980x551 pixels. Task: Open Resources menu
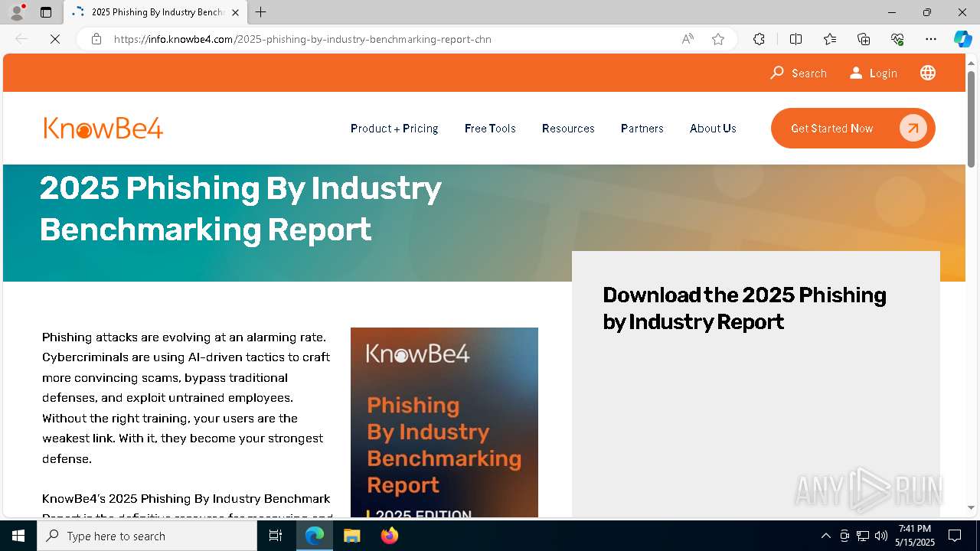(568, 129)
